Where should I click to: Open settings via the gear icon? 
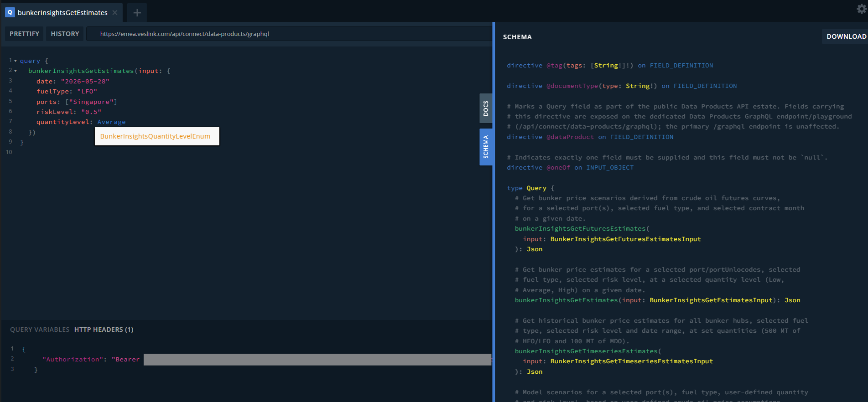861,9
